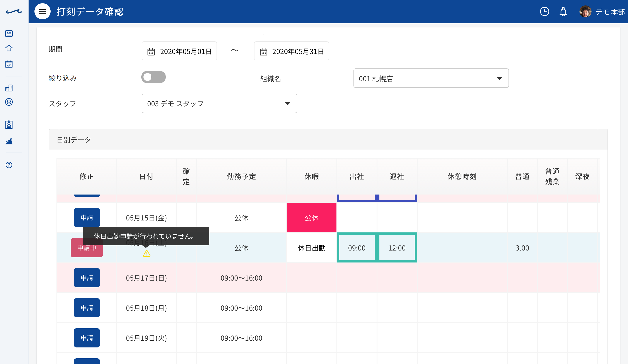628x364 pixels.
Task: Open the デモ 本部 account name
Action: point(610,12)
